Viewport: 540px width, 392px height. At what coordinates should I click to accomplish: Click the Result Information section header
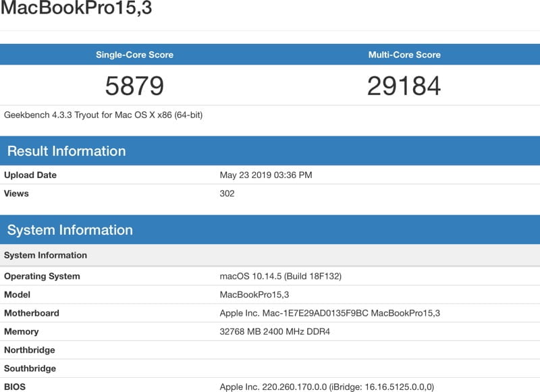point(65,151)
